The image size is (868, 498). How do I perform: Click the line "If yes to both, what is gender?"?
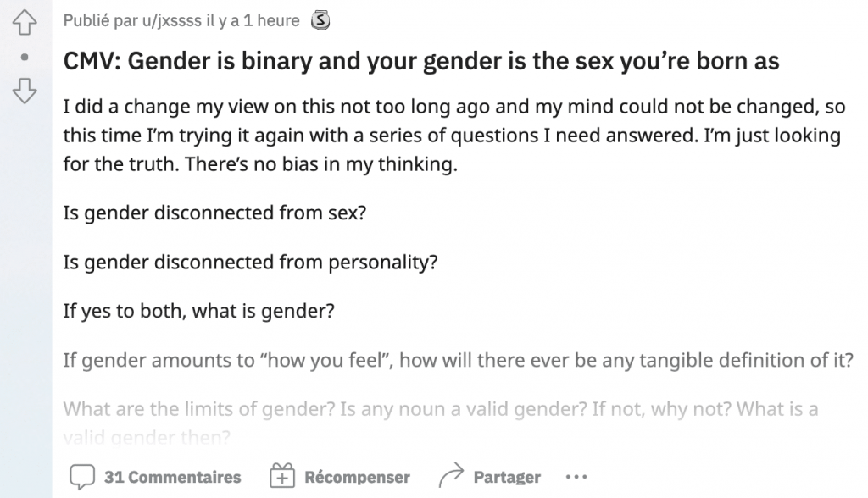click(x=198, y=311)
